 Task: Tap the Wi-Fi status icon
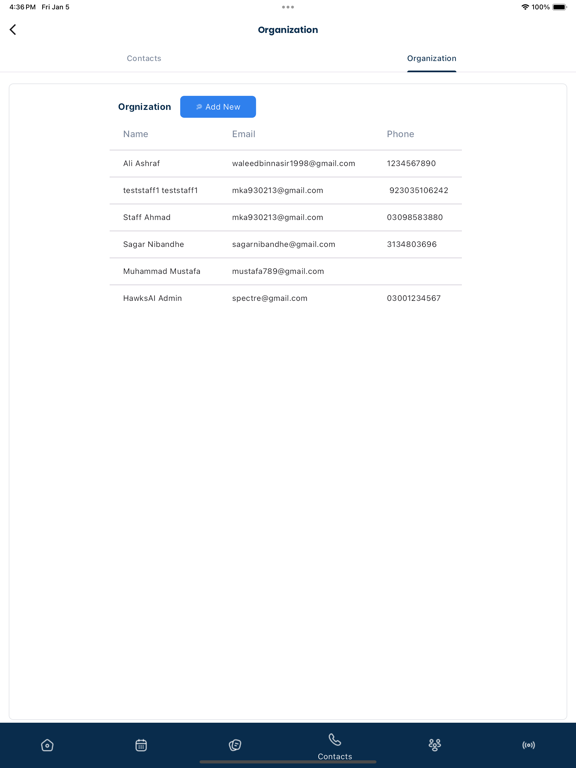click(525, 7)
